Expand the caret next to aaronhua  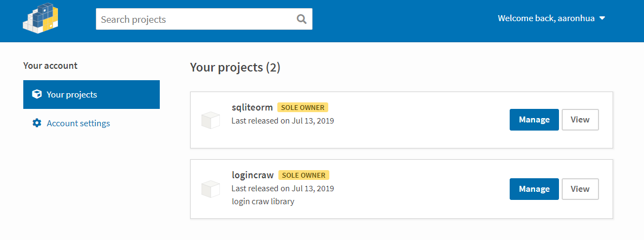click(602, 18)
